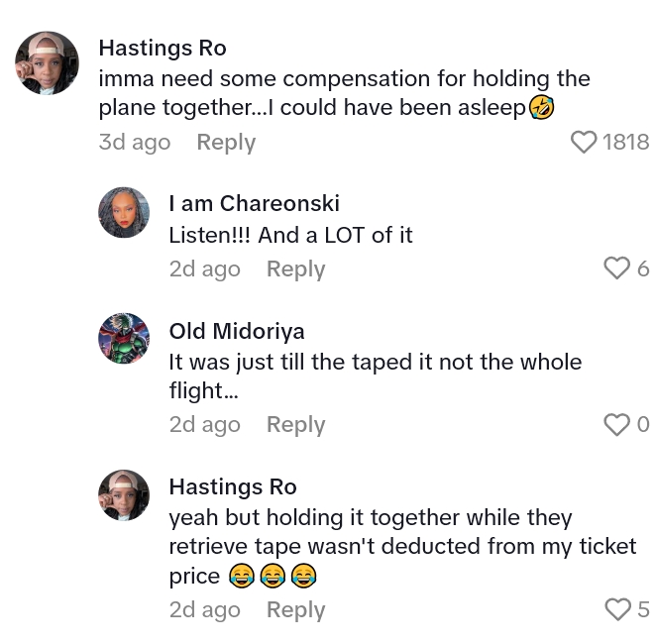Like Old Midoriya's reply heart icon
This screenshot has height=644, width=656.
[616, 425]
